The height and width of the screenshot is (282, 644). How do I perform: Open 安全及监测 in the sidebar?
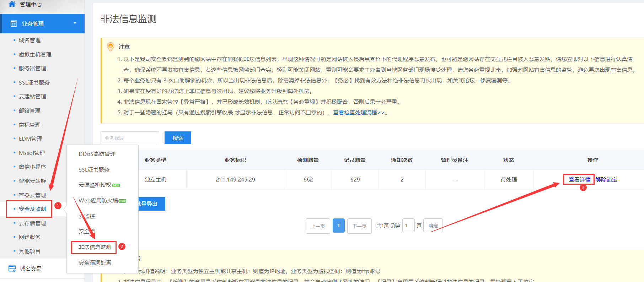[32, 209]
